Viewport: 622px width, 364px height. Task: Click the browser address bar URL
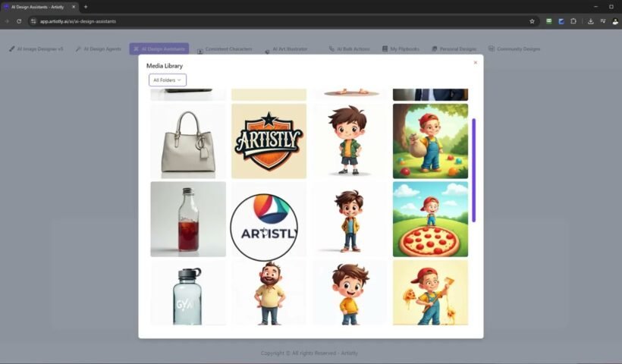pos(77,21)
